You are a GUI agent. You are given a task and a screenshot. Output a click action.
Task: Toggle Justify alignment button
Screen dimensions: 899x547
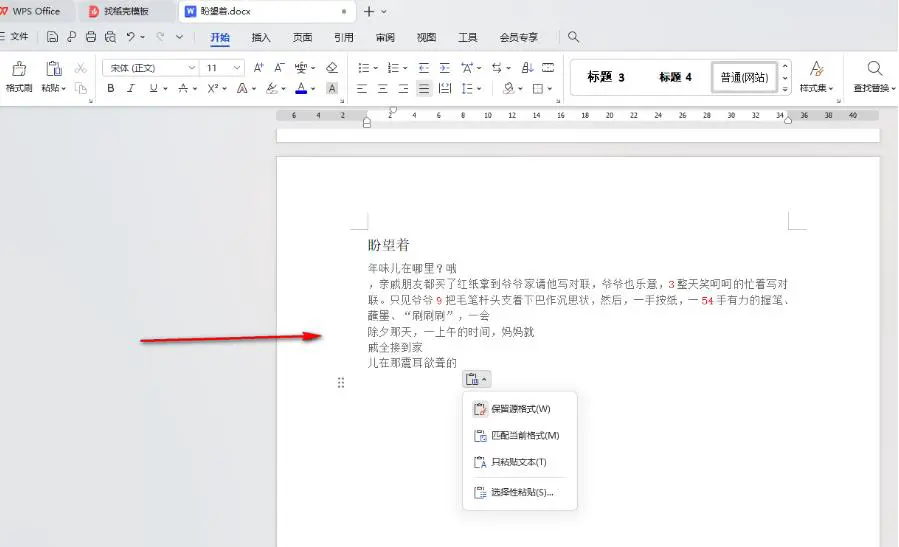[424, 88]
